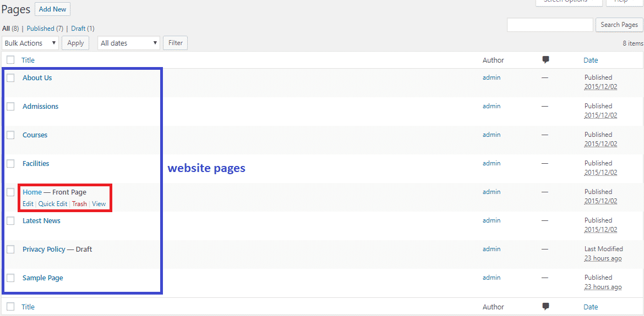Open the Courses page title
The height and width of the screenshot is (316, 644).
(35, 135)
